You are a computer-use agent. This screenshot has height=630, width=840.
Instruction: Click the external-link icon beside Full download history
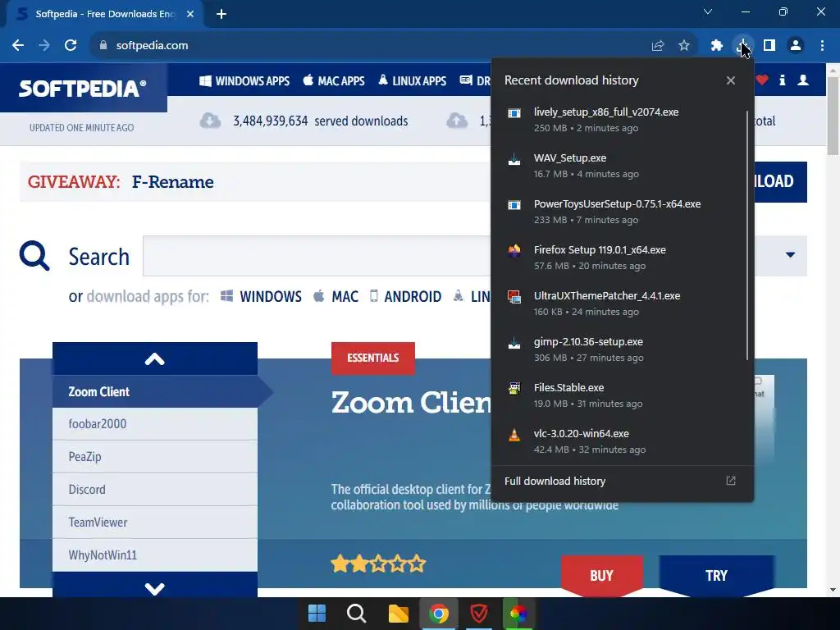(x=731, y=481)
